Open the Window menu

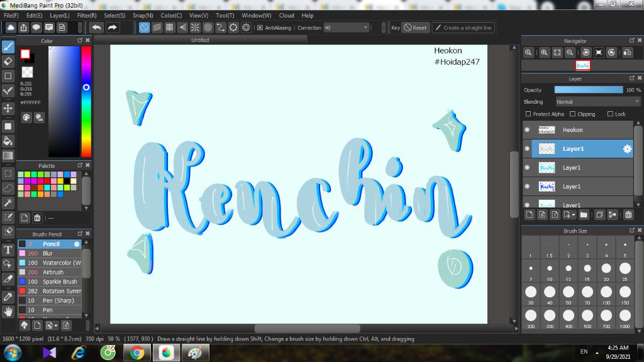[257, 16]
